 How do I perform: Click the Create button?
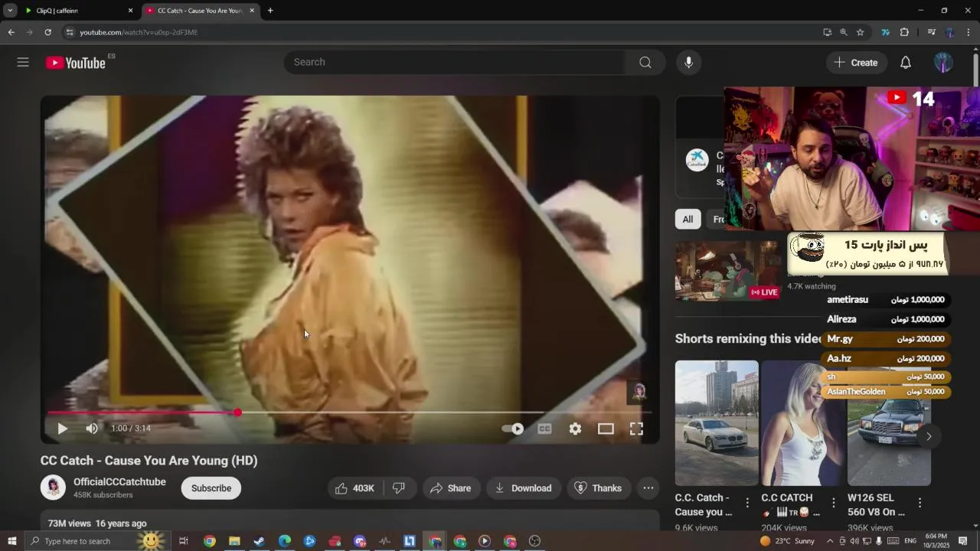click(x=857, y=63)
